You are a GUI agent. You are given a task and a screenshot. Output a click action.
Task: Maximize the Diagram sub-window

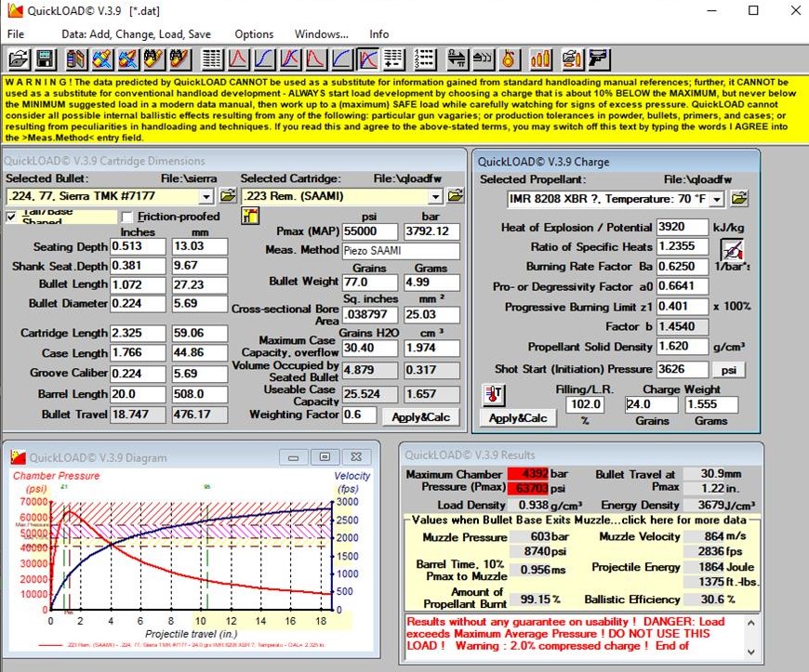325,457
